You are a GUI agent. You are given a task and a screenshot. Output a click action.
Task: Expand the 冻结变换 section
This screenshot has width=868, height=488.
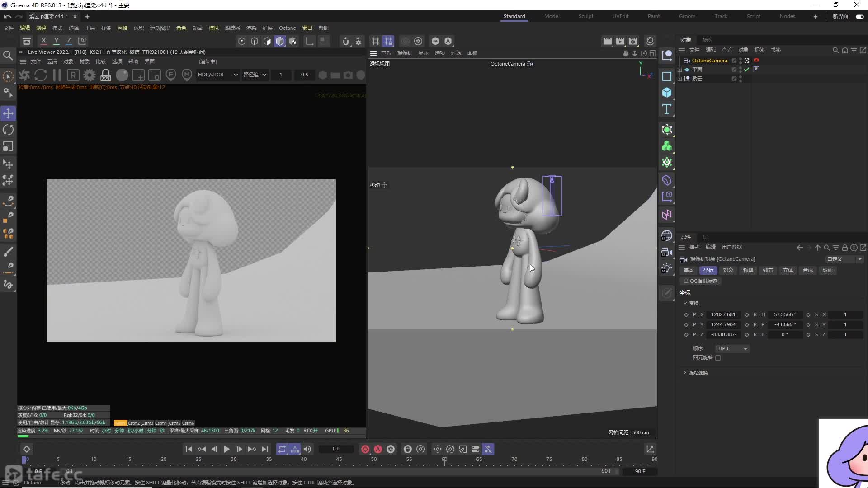pyautogui.click(x=685, y=373)
